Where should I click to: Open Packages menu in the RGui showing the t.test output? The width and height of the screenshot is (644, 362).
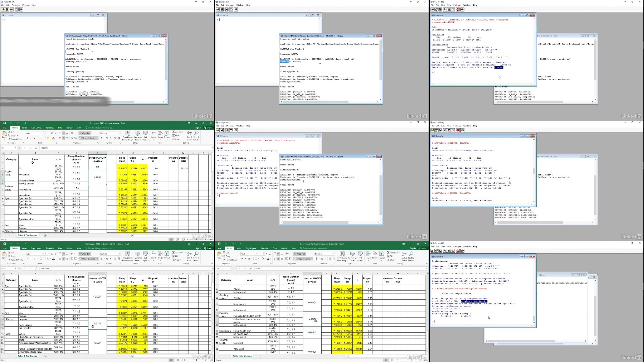pos(457,246)
